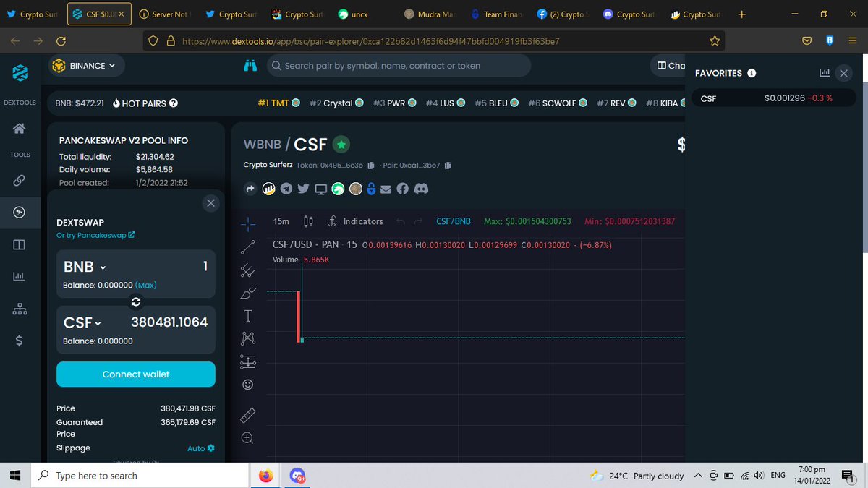Select the trend line drawing tool
The image size is (868, 488).
pos(248,247)
